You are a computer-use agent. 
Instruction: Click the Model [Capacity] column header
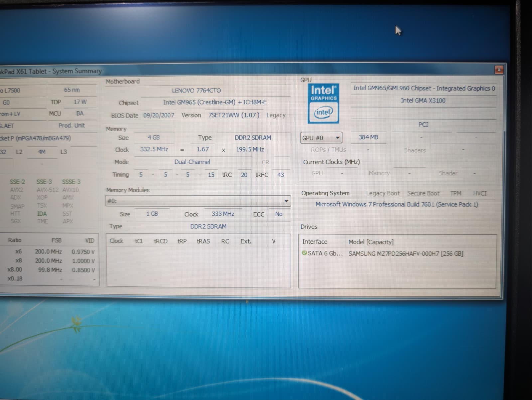(x=371, y=242)
